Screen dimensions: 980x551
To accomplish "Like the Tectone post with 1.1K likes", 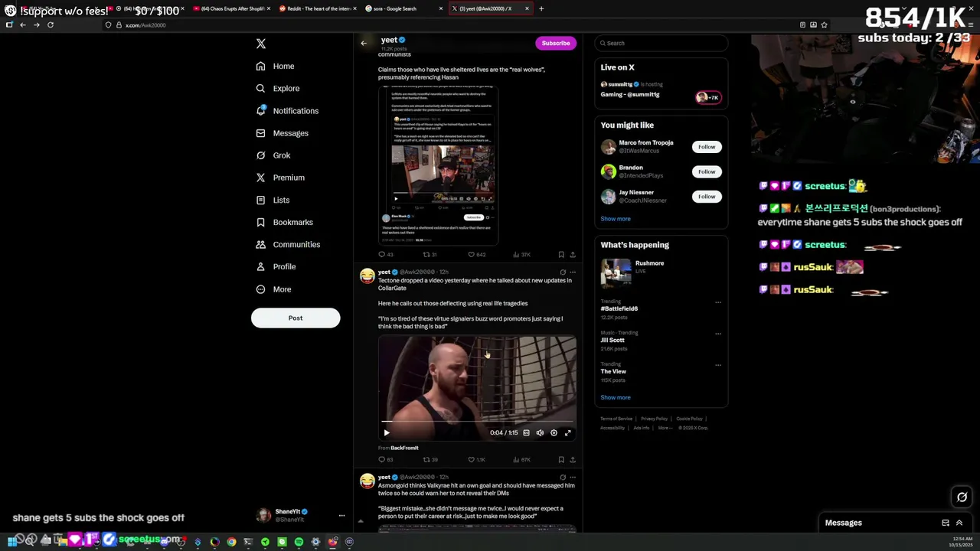I will pos(476,460).
